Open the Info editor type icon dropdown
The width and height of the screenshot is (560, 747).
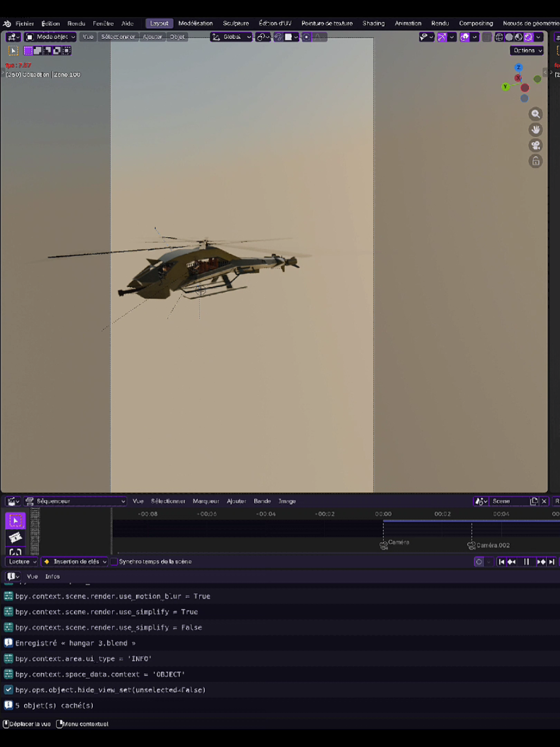pos(13,576)
